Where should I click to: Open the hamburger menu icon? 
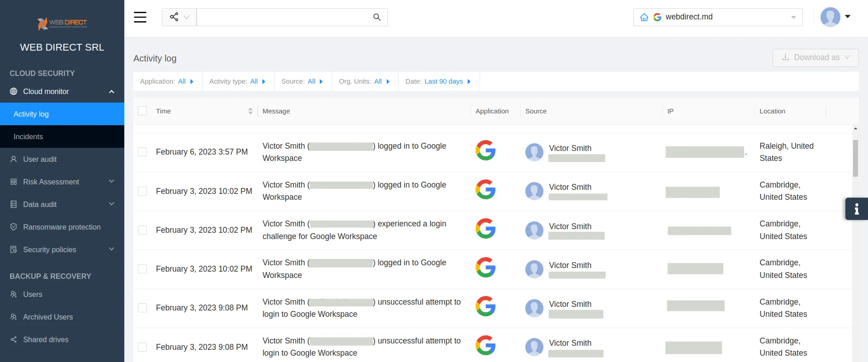coord(140,17)
